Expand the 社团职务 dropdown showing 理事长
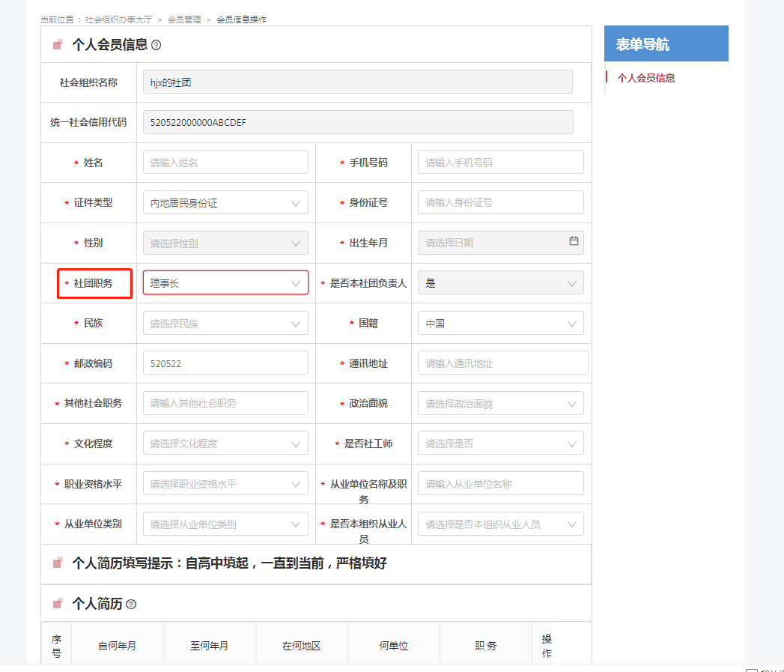 225,282
